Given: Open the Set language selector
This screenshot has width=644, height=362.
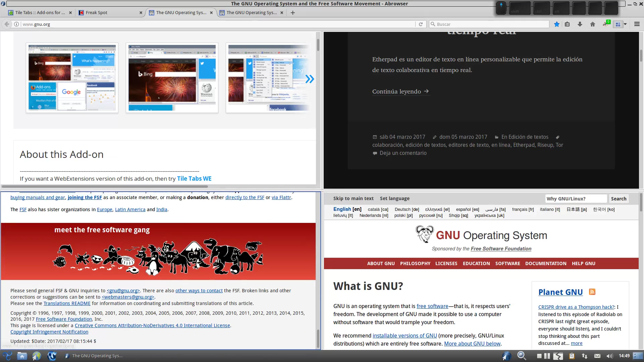Looking at the screenshot, I should tap(394, 198).
